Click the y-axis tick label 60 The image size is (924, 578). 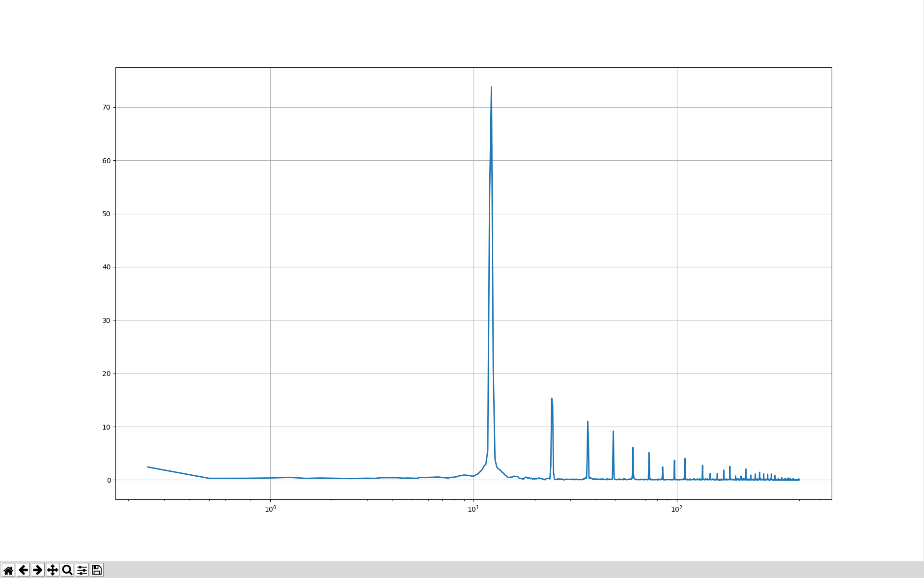coord(107,161)
